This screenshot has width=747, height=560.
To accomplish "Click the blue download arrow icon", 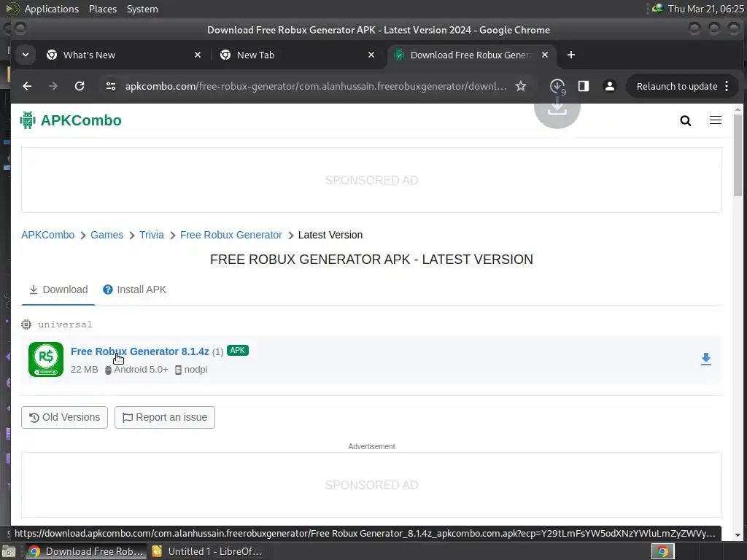I will tap(706, 359).
